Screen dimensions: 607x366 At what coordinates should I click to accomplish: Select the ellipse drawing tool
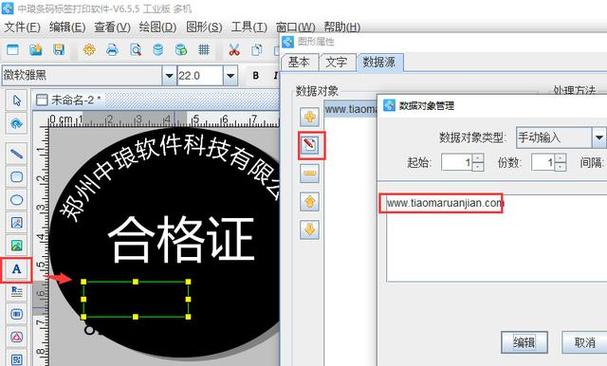point(16,200)
